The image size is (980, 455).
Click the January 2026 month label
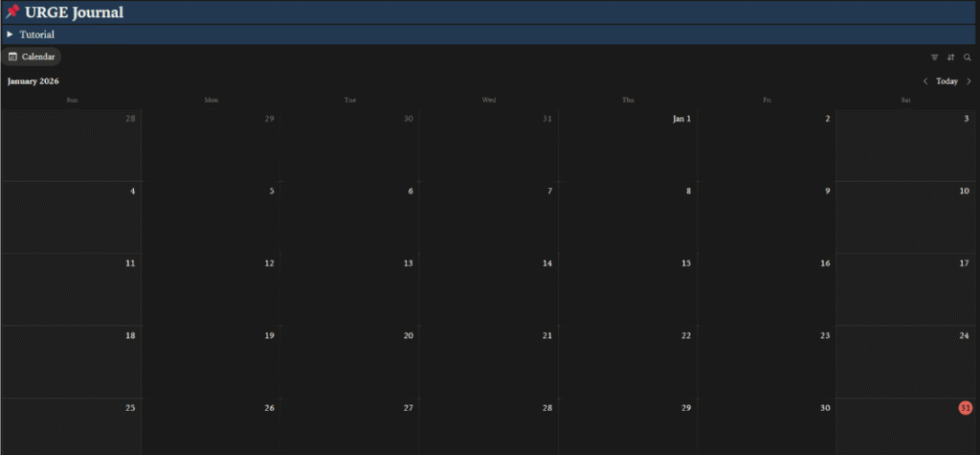coord(33,81)
